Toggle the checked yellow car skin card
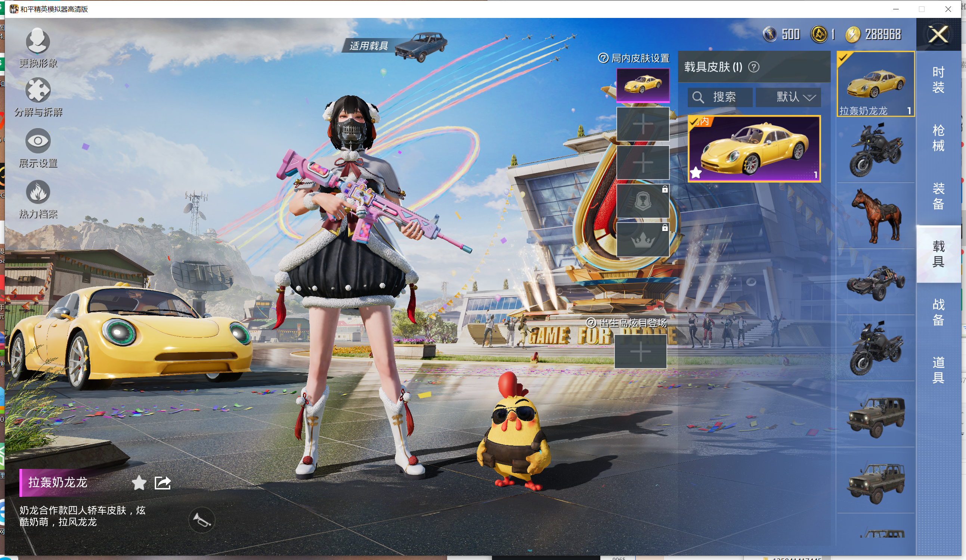 [x=754, y=149]
